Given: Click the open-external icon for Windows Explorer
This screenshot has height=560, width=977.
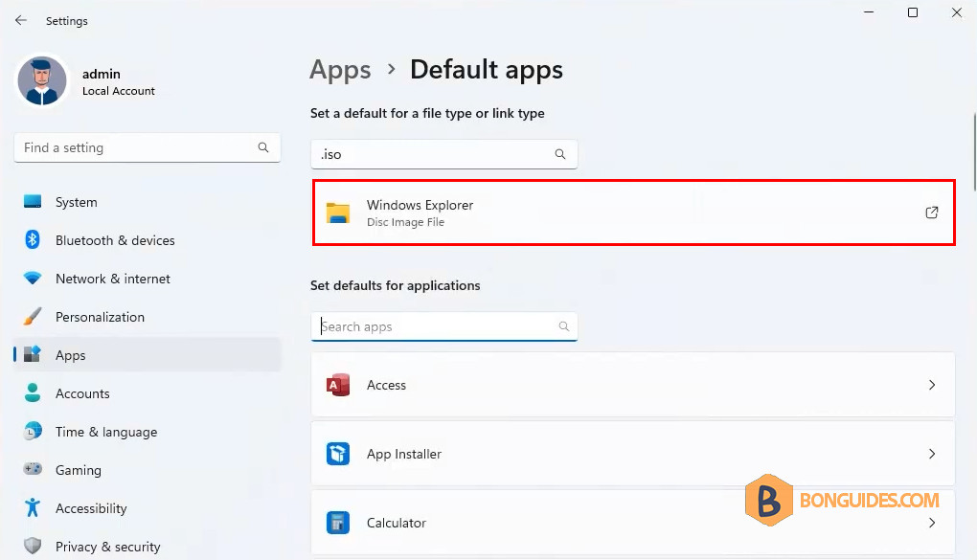Looking at the screenshot, I should pos(932,213).
